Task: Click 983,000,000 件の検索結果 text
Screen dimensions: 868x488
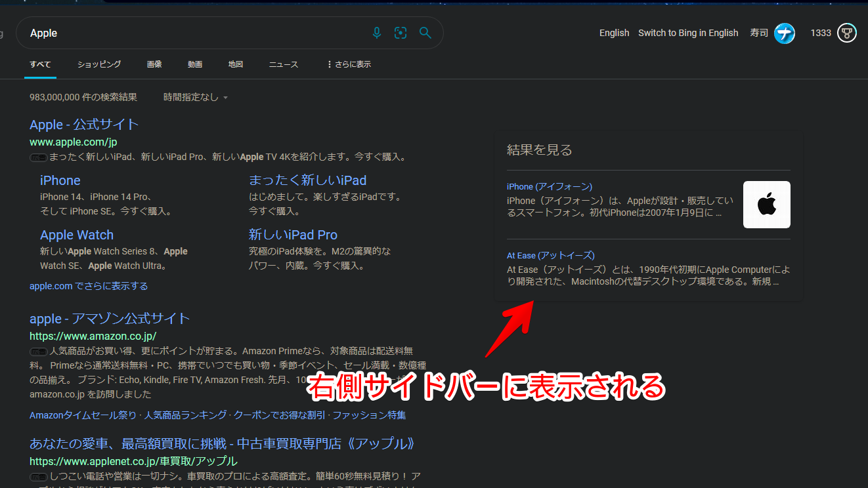Action: tap(83, 97)
